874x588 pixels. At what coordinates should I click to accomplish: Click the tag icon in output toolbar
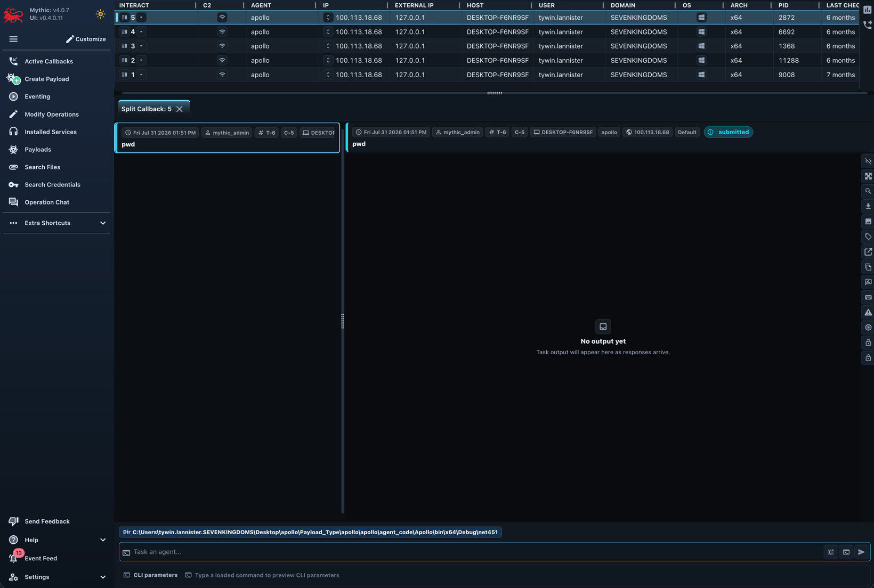(x=868, y=236)
